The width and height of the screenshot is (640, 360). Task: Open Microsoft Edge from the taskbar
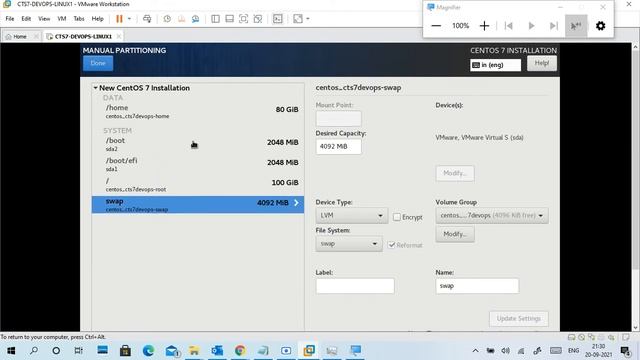coord(148,351)
